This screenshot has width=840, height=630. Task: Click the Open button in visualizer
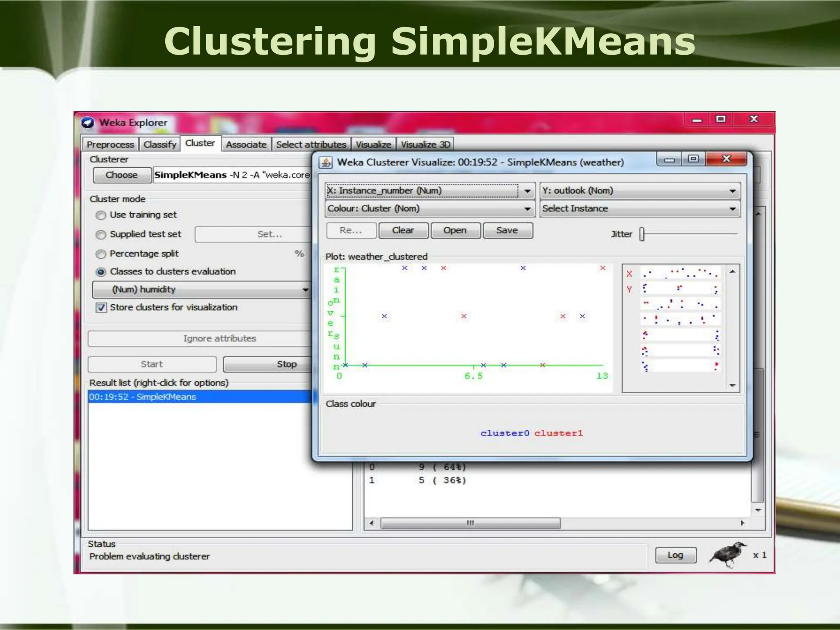(455, 231)
